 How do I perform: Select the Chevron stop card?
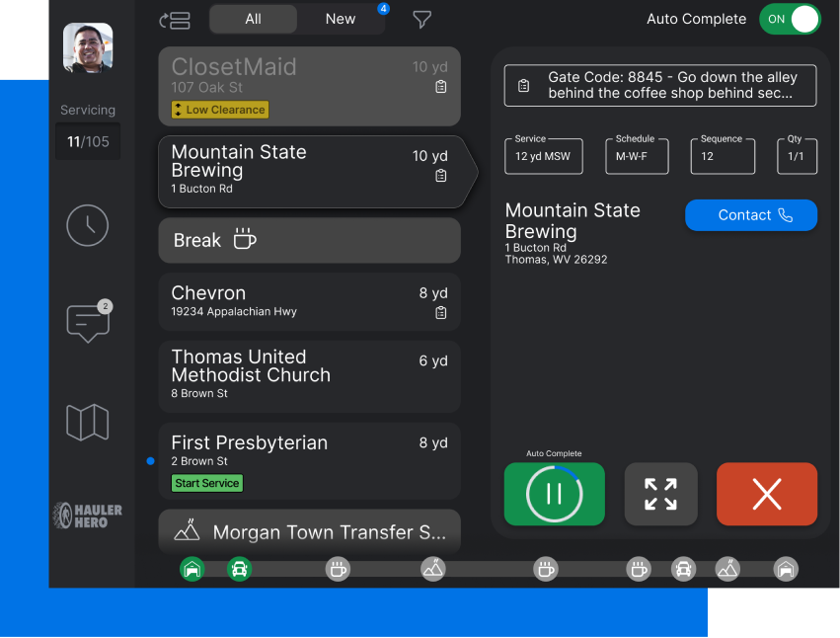[x=309, y=302]
